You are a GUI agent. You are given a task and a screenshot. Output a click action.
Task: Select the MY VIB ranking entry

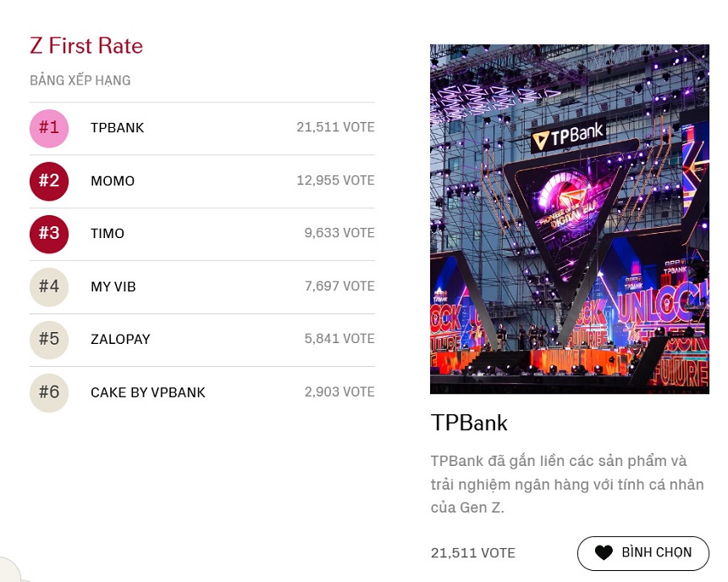point(202,286)
